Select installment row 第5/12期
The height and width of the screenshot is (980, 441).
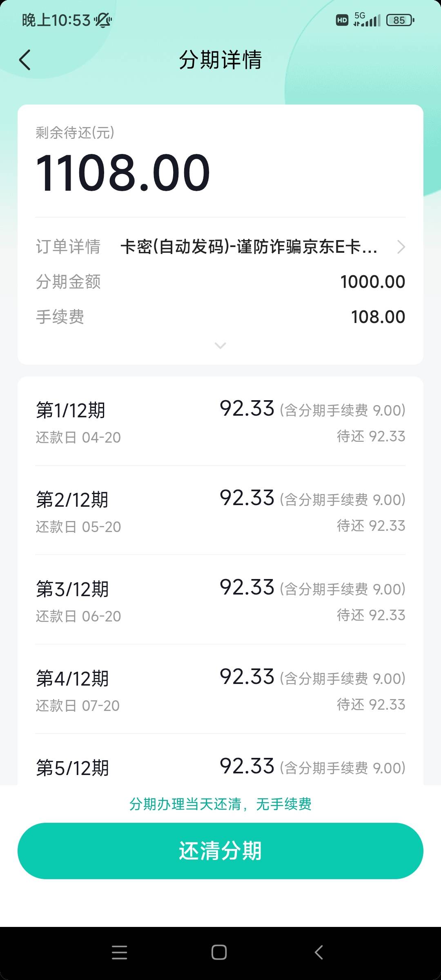coord(220,767)
